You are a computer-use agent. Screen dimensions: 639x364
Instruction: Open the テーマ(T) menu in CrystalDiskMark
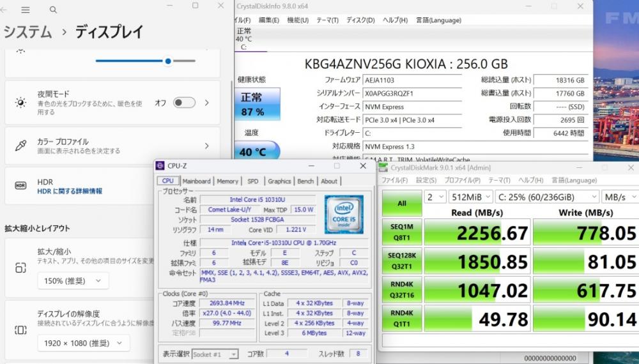tap(499, 180)
